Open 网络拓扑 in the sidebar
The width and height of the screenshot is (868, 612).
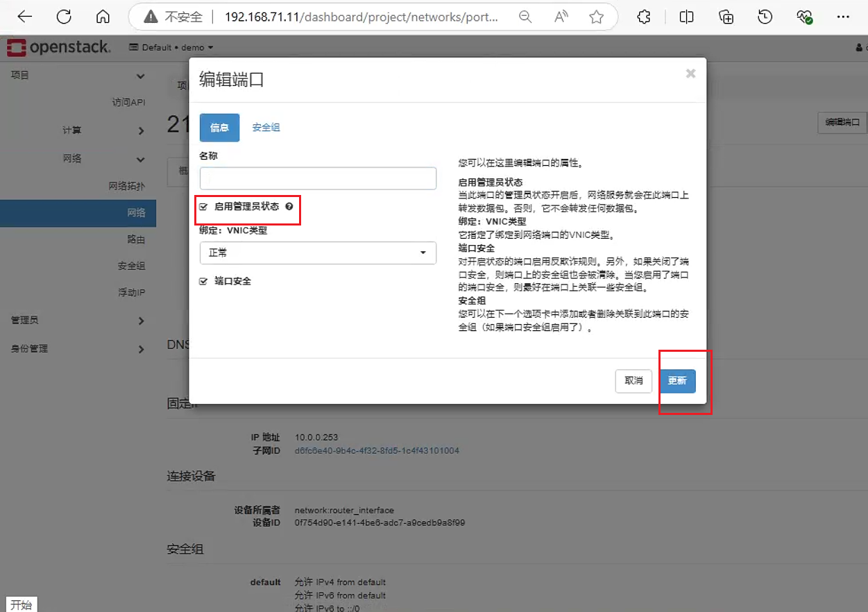tap(127, 186)
